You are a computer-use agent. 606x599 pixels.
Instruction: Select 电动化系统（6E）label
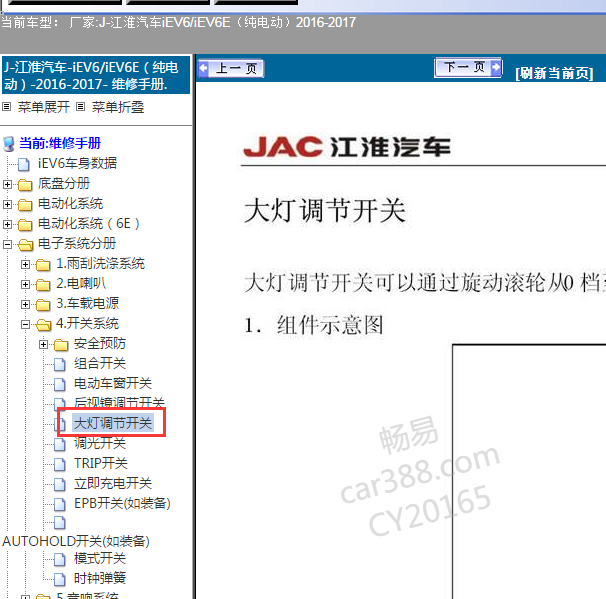pyautogui.click(x=89, y=223)
